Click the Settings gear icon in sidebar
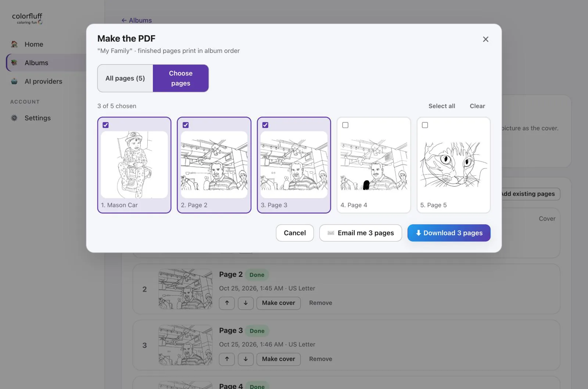The width and height of the screenshot is (588, 389). coord(14,118)
